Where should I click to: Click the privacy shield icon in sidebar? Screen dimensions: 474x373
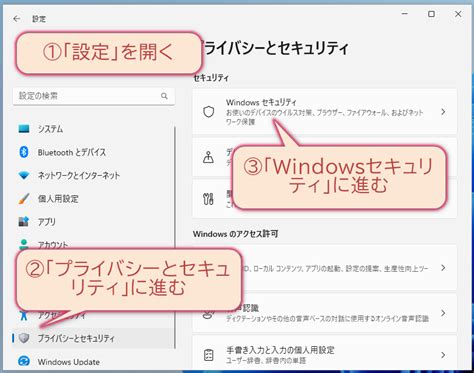[x=24, y=338]
